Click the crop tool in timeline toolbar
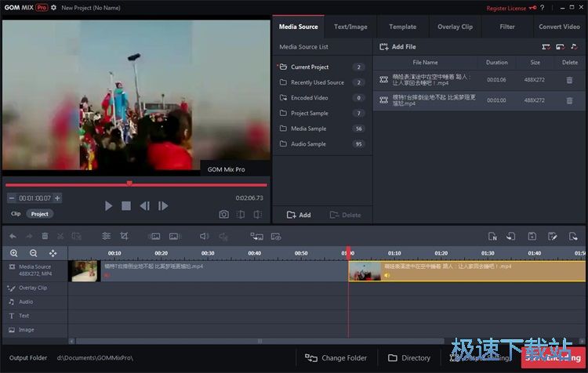This screenshot has width=588, height=373. tap(124, 236)
